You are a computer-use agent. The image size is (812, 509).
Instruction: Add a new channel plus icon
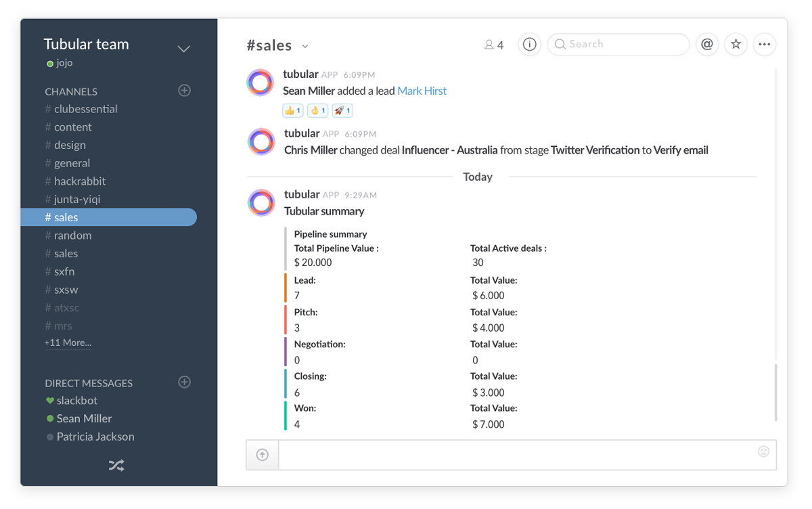pos(184,91)
